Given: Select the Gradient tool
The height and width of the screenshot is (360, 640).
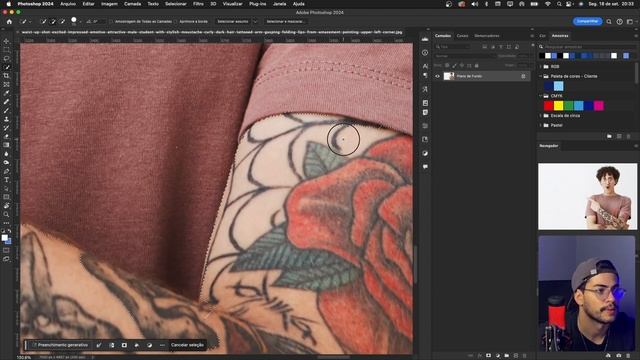Looking at the screenshot, I should pos(6,145).
